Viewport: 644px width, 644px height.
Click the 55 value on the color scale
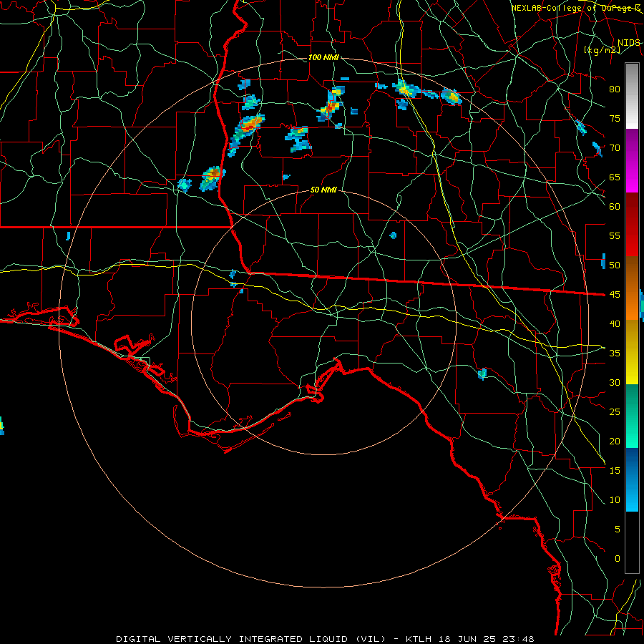pos(615,235)
